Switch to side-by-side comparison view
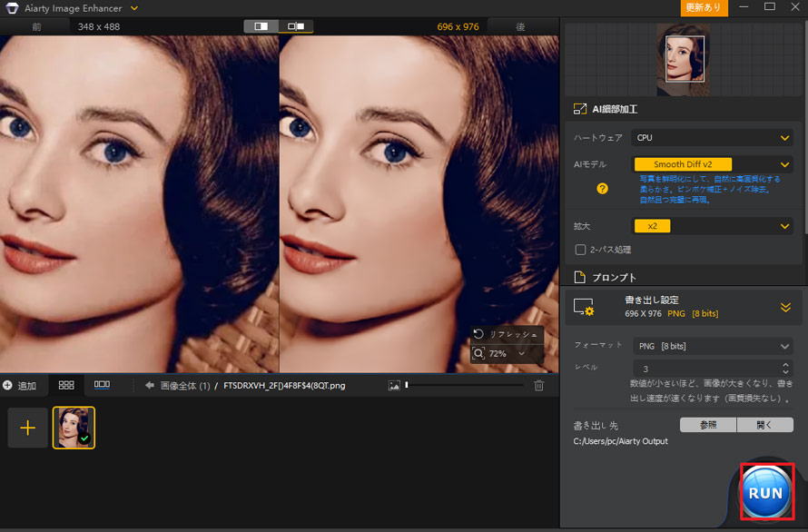 (x=261, y=26)
